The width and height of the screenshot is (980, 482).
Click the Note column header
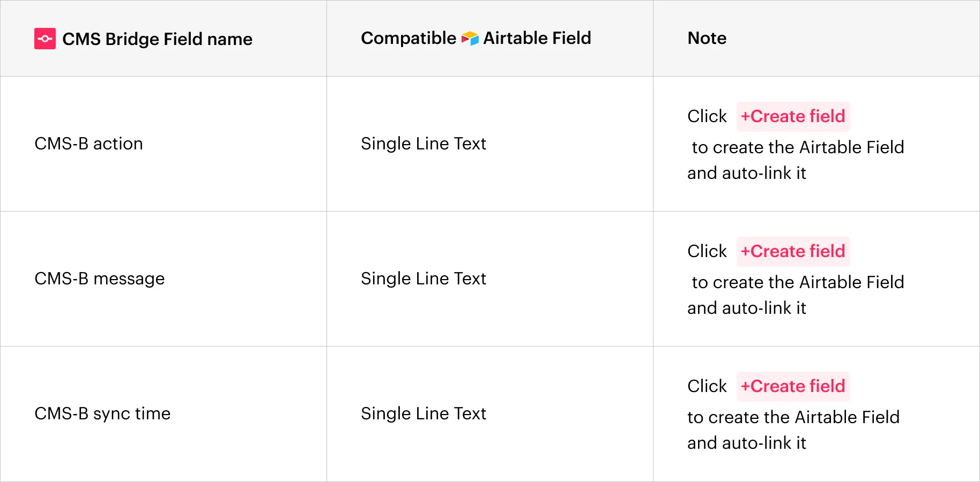707,38
